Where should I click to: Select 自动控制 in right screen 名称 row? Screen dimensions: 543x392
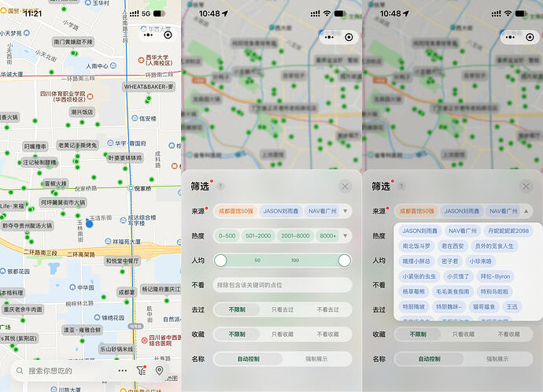point(430,359)
